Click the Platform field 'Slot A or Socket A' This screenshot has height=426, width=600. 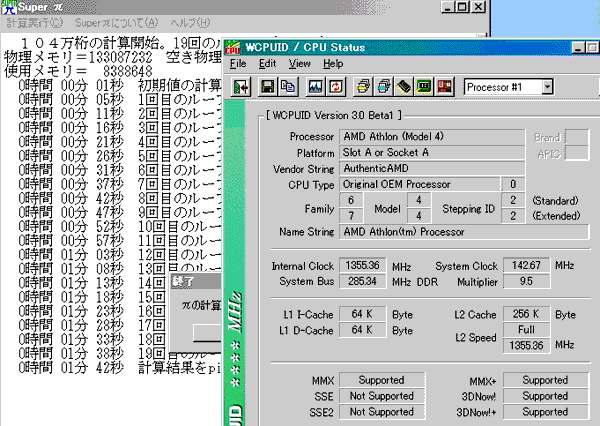[x=432, y=152]
